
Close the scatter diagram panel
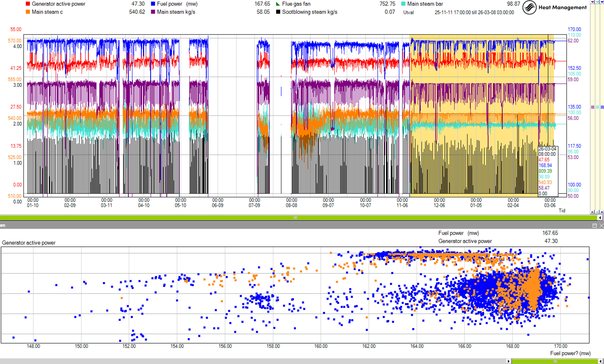pos(601,226)
